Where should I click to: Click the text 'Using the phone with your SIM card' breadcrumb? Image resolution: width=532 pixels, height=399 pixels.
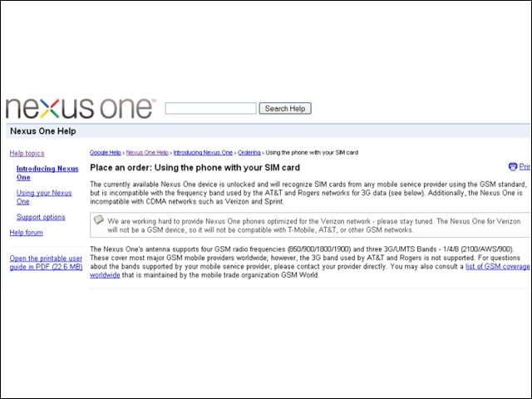click(312, 153)
